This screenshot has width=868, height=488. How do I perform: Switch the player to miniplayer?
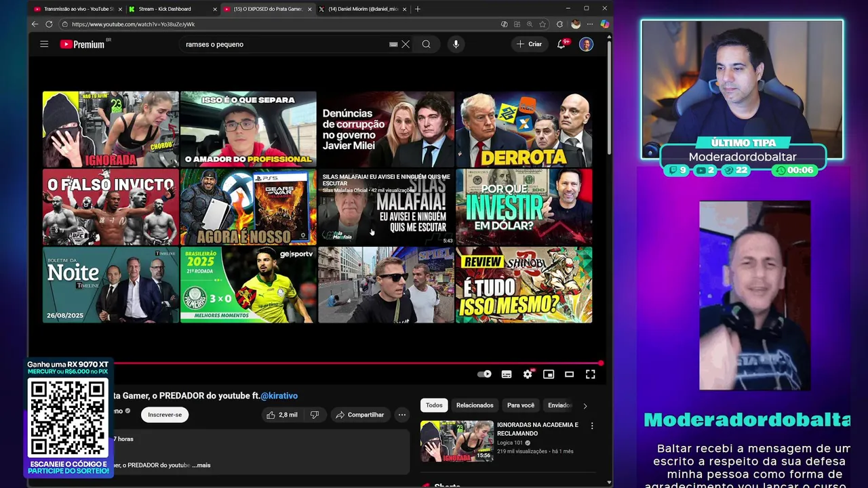[549, 374]
